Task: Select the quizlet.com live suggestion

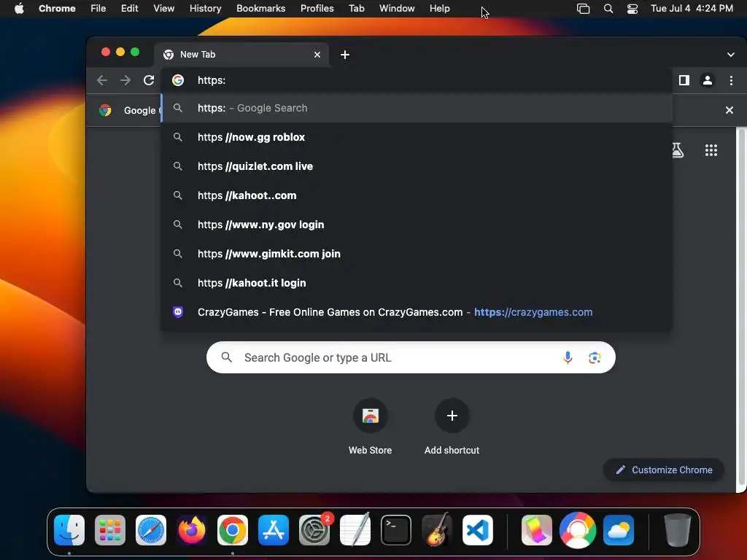Action: click(x=417, y=166)
